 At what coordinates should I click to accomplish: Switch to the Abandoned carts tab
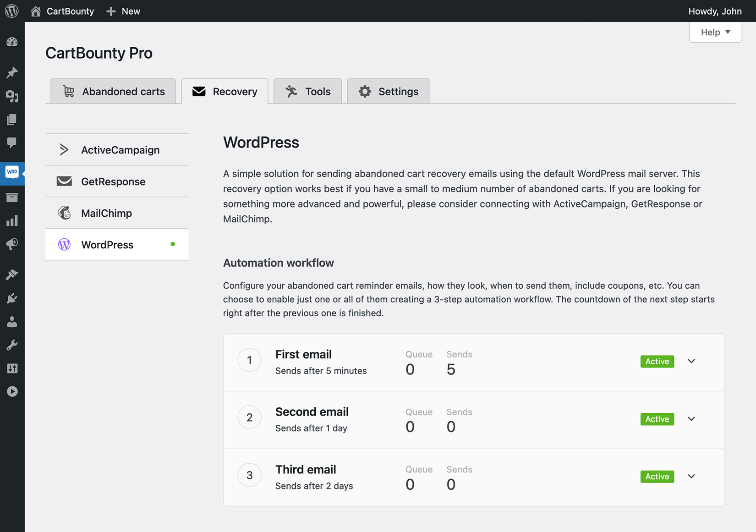[113, 91]
